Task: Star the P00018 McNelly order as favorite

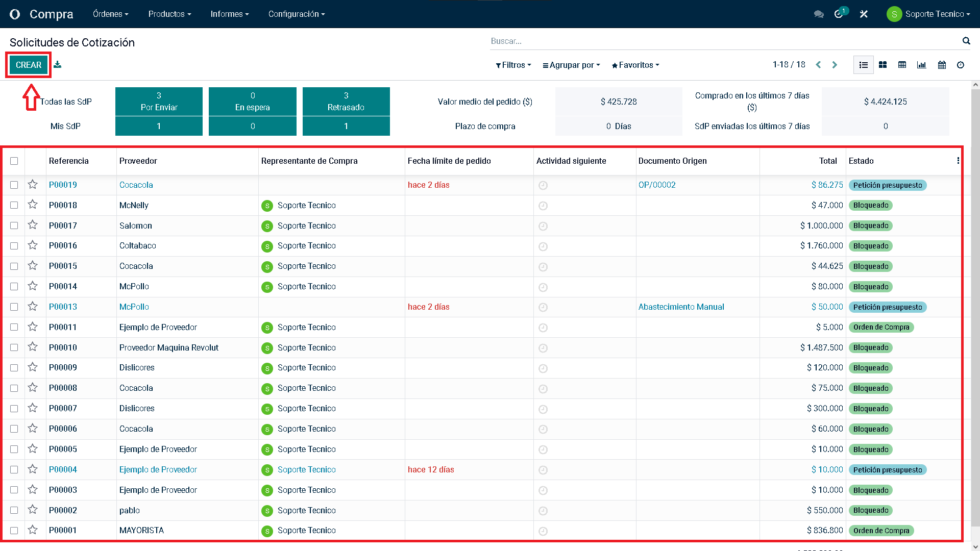Action: 33,205
